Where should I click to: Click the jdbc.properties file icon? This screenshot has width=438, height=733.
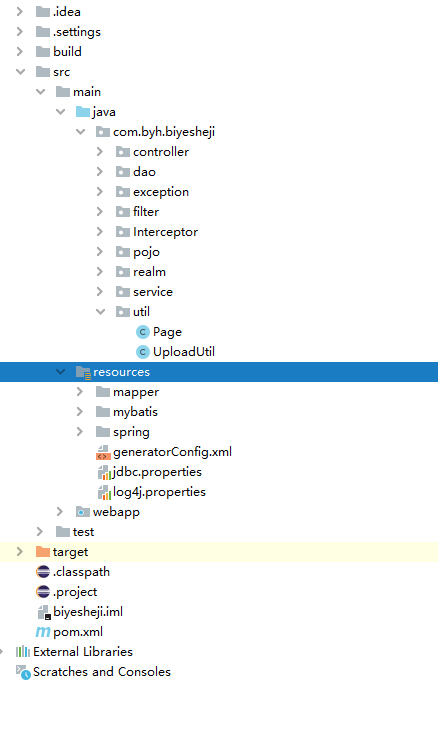pyautogui.click(x=104, y=473)
